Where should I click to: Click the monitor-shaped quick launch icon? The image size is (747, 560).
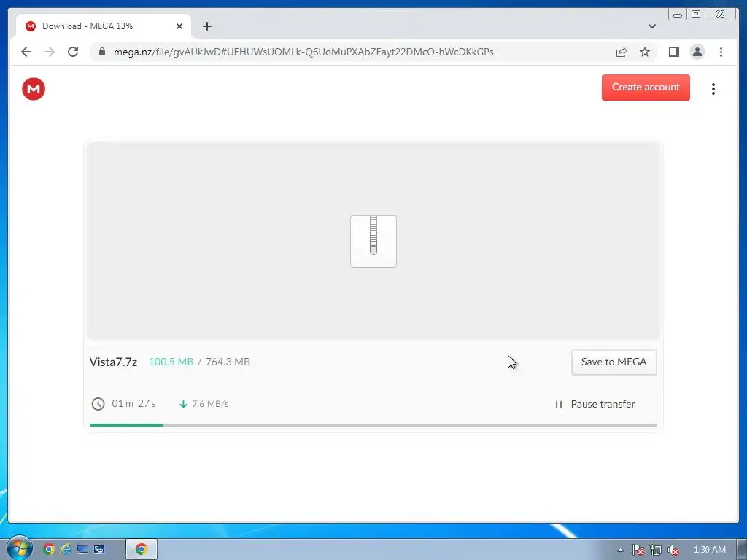[x=82, y=550]
